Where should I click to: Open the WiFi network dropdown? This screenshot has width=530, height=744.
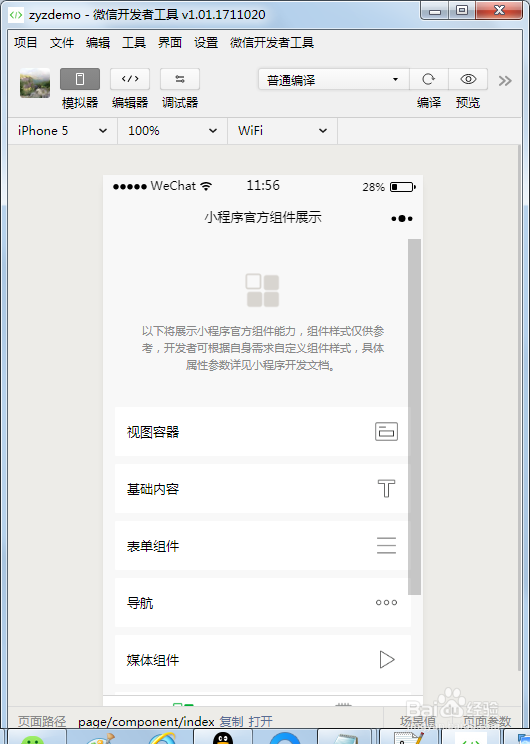[283, 131]
